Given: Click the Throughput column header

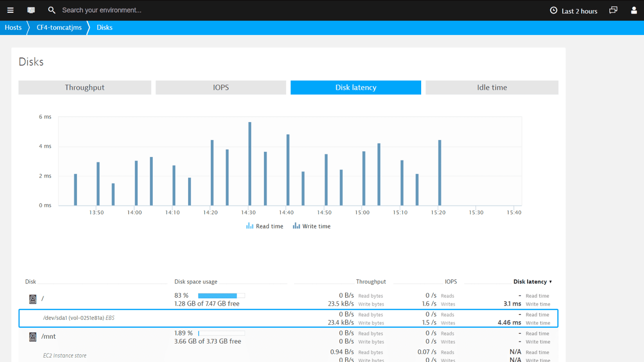Looking at the screenshot, I should (371, 282).
